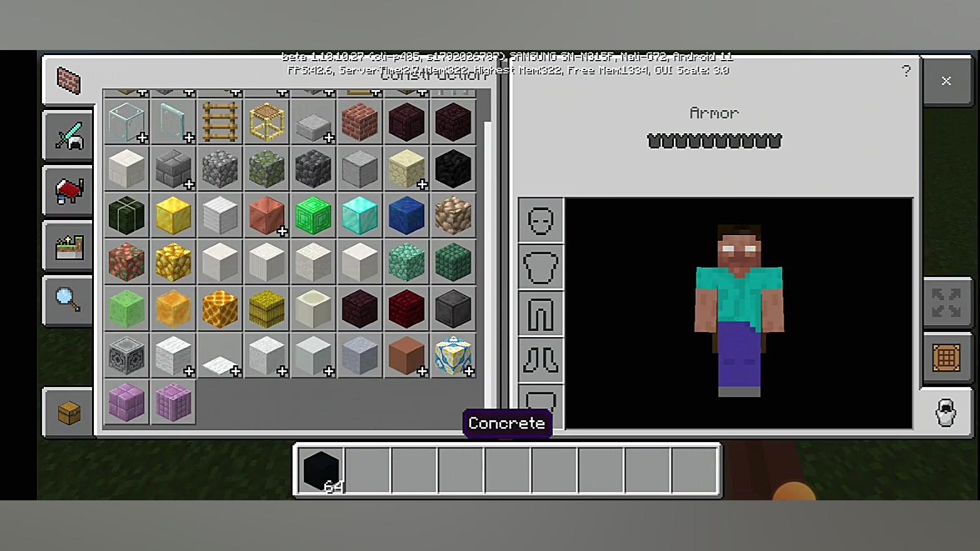Expand the glass pane group
Viewport: 980px width, 551px height.
[x=173, y=122]
